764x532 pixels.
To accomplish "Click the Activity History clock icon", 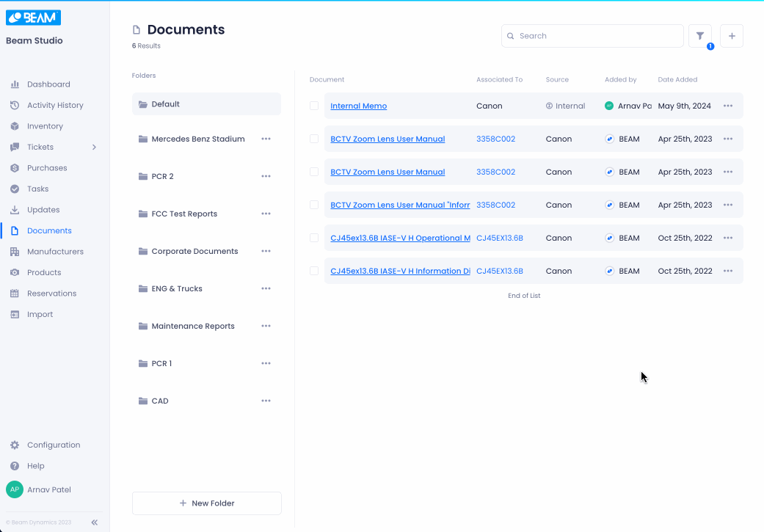I will [15, 105].
